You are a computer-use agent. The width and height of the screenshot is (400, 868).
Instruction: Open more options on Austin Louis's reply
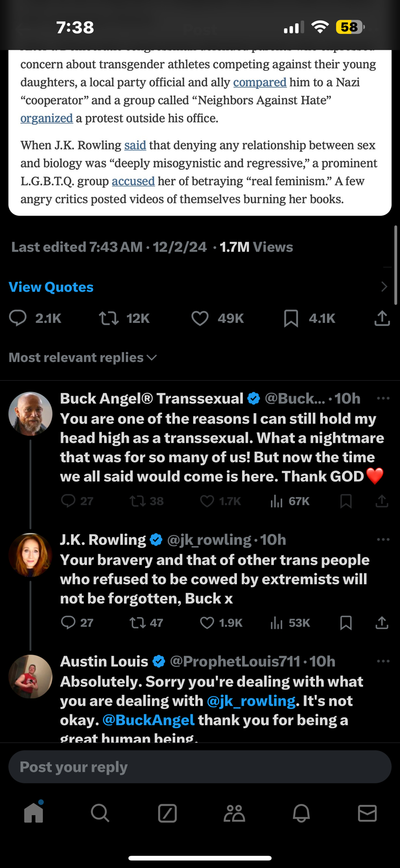click(383, 661)
